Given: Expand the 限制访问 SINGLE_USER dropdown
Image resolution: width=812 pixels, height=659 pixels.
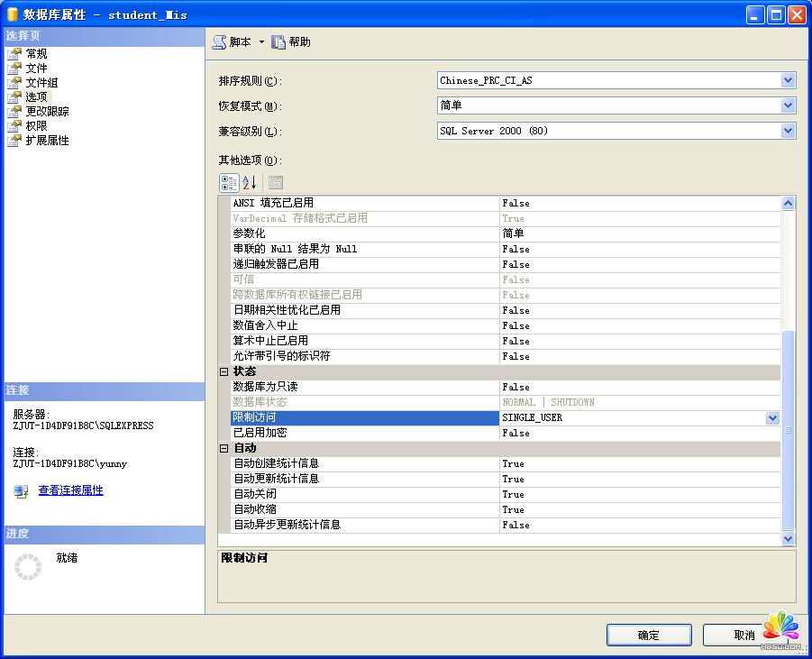Looking at the screenshot, I should click(771, 418).
